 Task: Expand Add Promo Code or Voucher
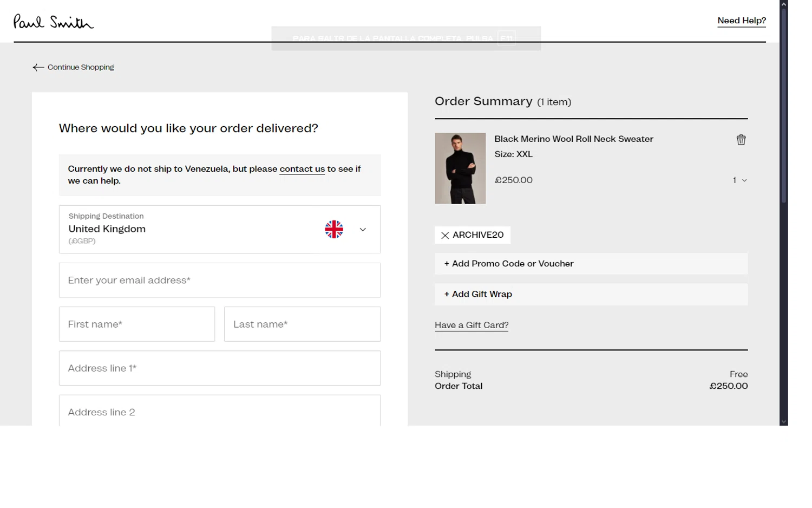(508, 264)
